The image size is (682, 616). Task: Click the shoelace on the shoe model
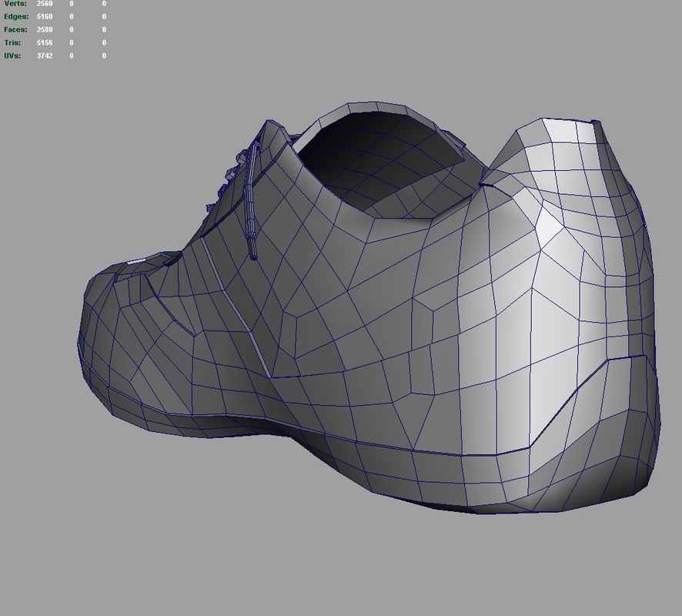251,200
